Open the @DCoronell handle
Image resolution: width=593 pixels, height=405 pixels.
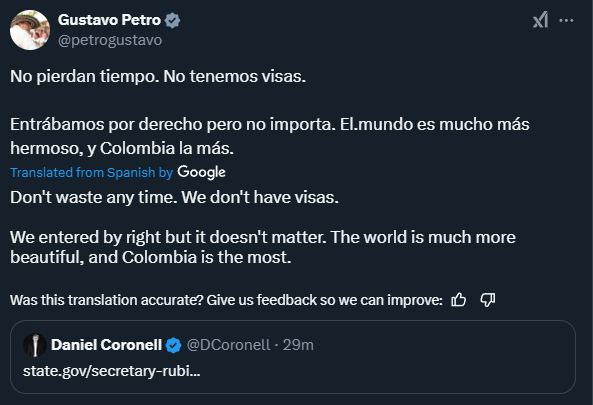coord(228,345)
